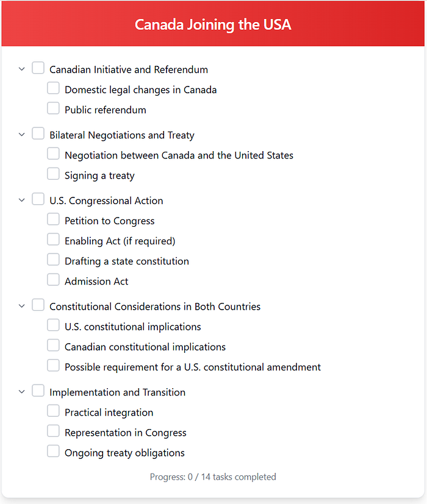Check the Canadian Initiative and Referendum checkbox
Viewport: 427px width, 504px height.
tap(38, 68)
